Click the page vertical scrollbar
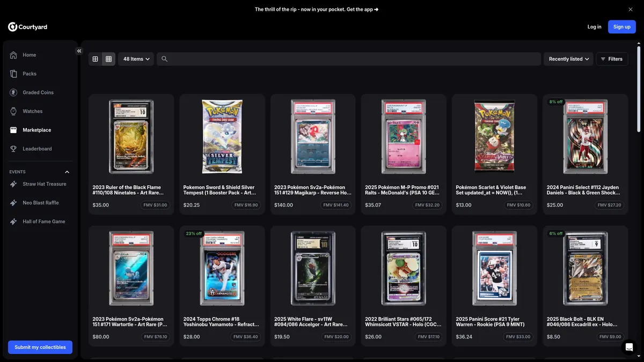644x362 pixels. click(638, 88)
